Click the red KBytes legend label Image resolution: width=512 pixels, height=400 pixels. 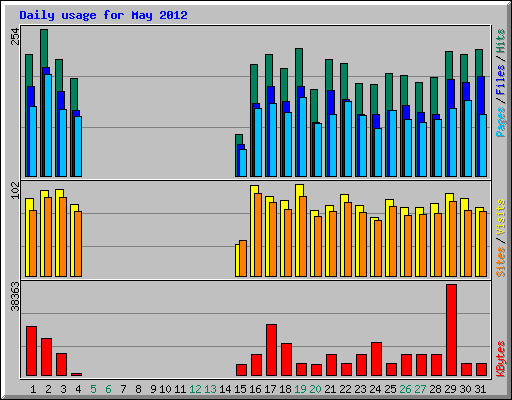tap(501, 359)
